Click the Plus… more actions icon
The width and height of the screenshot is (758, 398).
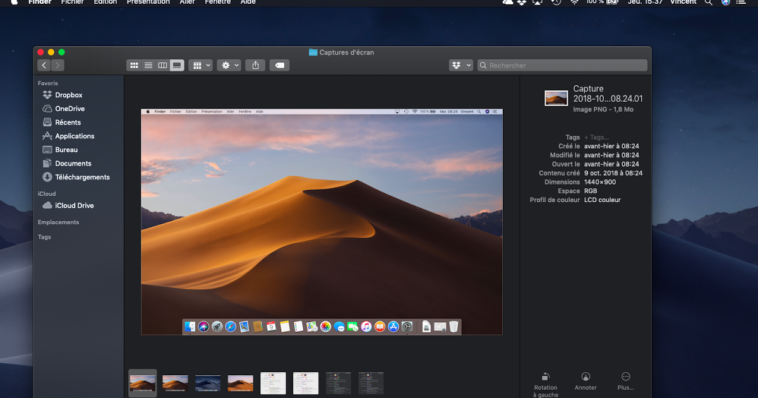pyautogui.click(x=625, y=382)
